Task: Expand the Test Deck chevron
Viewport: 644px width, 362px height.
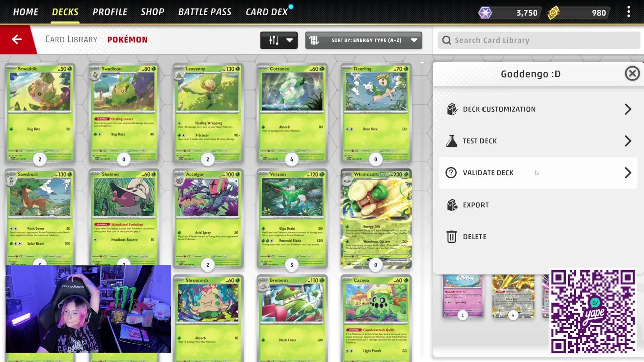Action: pos(628,141)
